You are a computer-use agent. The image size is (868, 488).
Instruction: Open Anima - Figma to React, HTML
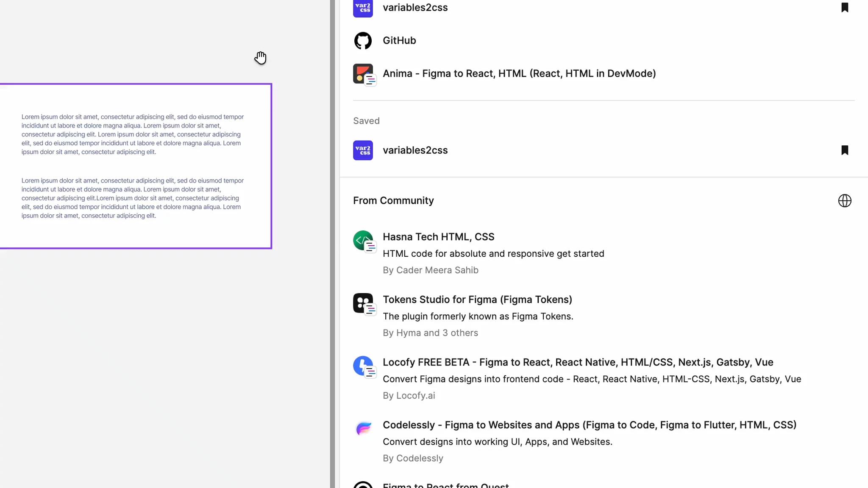point(519,73)
